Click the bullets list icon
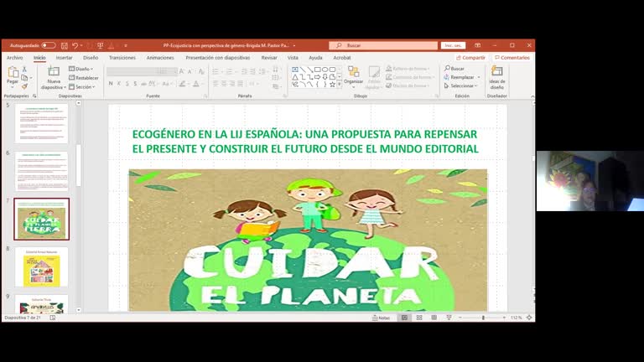This screenshot has width=644, height=362. point(216,71)
